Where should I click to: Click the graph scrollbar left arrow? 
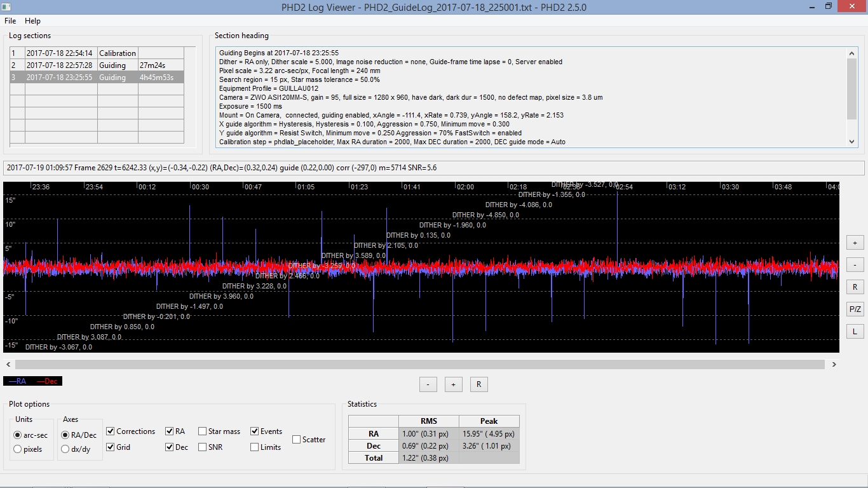(8, 365)
